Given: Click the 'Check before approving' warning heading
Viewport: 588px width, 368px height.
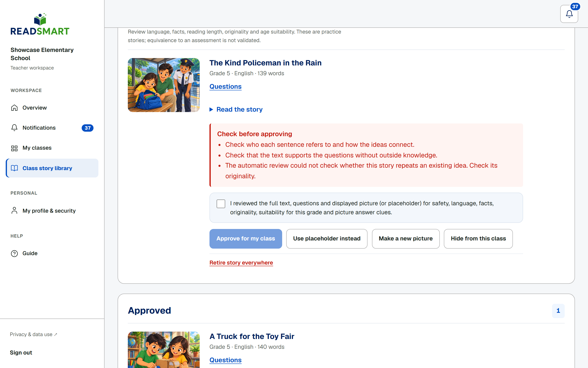Looking at the screenshot, I should coord(254,134).
